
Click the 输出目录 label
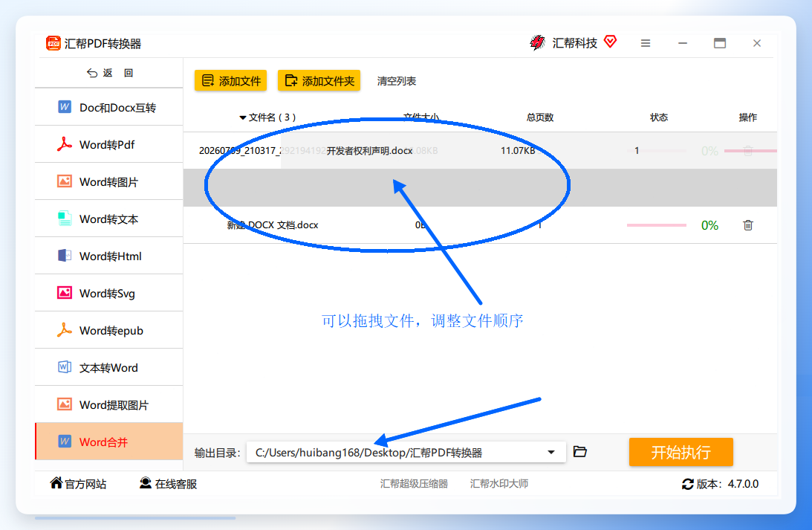(x=217, y=453)
